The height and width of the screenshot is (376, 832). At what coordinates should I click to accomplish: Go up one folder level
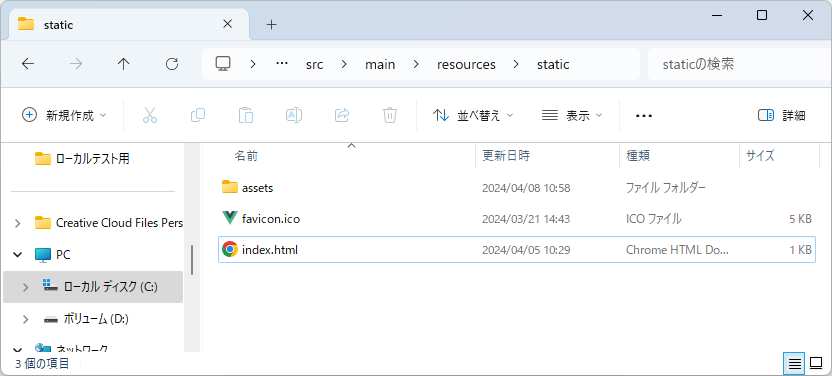click(124, 64)
